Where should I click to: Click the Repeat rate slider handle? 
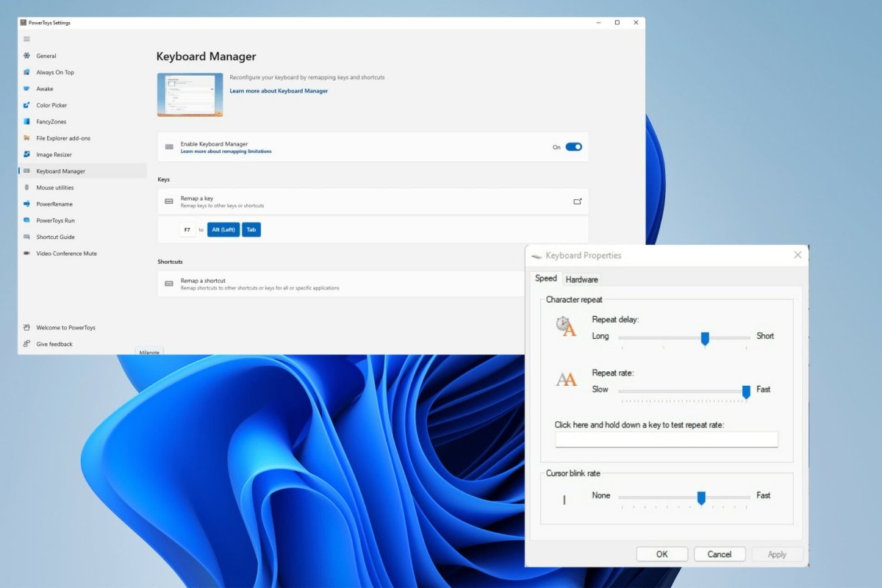coord(745,392)
